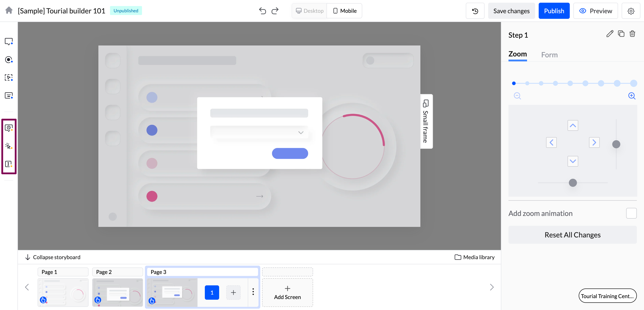Click the last zoom level dot on slider
Viewport: 644px width, 310px height.
click(633, 83)
